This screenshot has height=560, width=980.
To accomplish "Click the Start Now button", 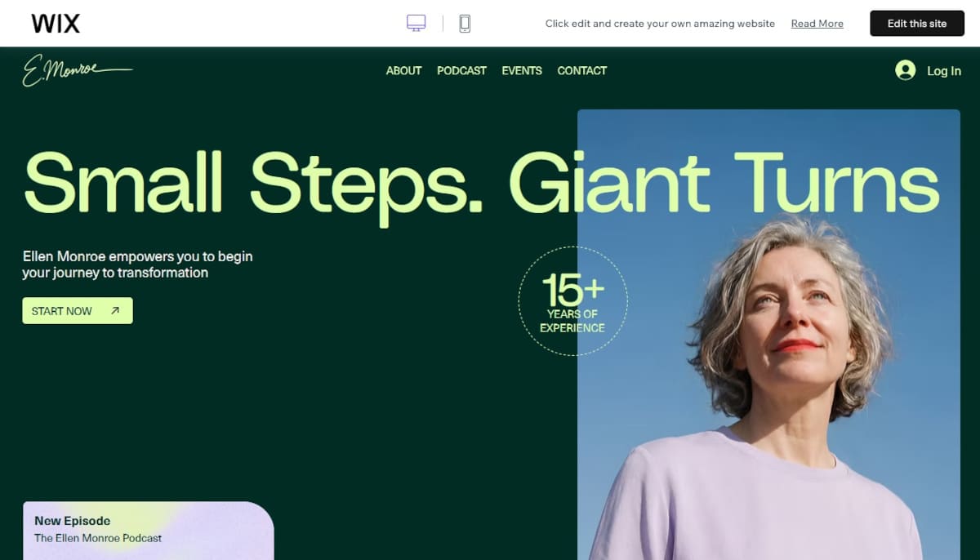I will point(78,311).
